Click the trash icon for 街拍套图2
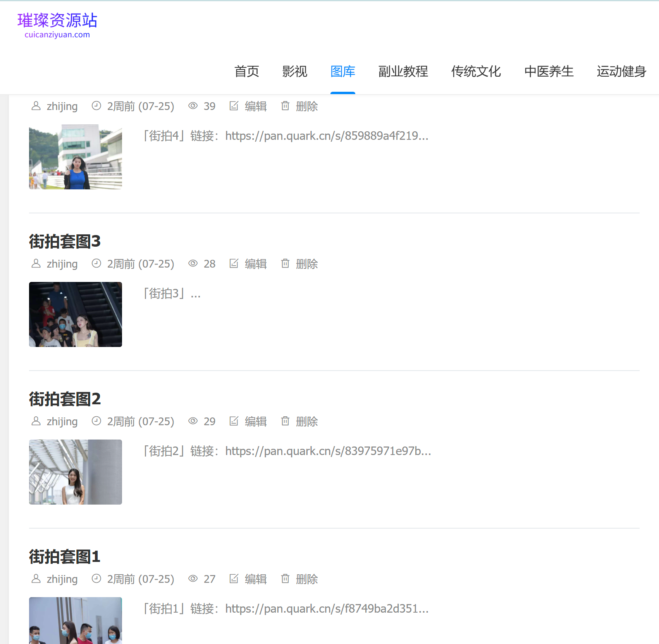 [x=285, y=421]
